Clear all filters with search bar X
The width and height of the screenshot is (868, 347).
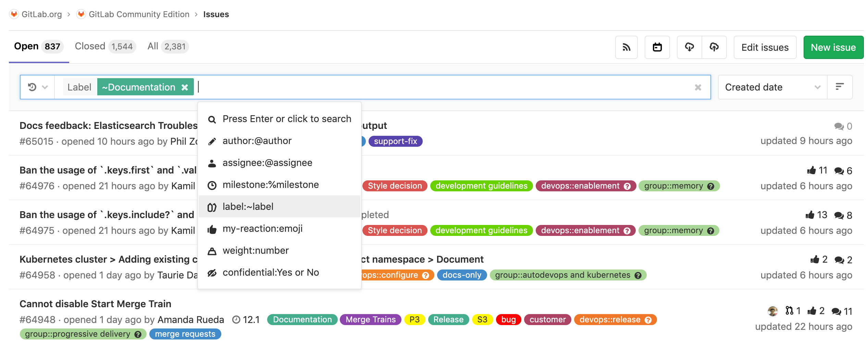click(x=698, y=87)
